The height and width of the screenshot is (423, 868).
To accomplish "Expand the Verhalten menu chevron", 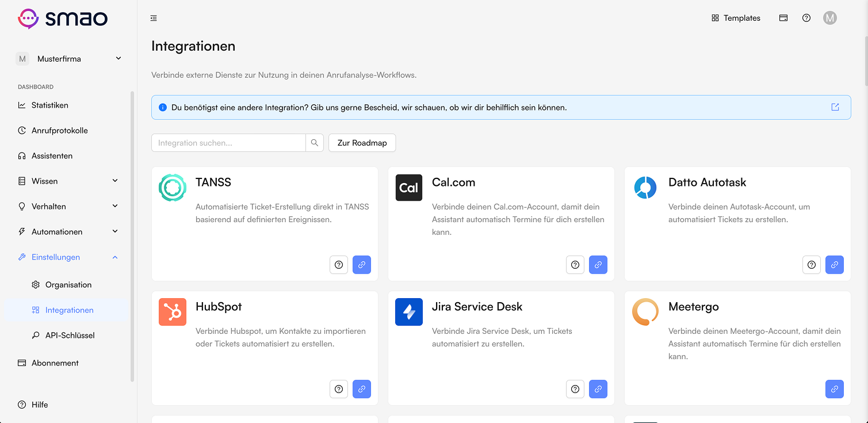I will coord(115,207).
